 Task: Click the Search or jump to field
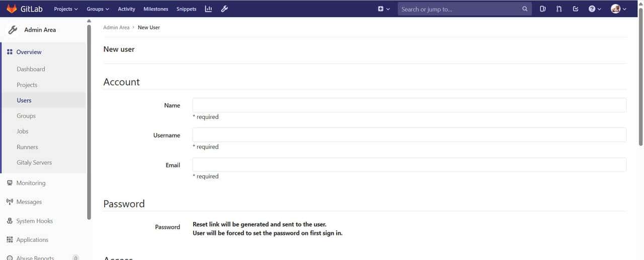tap(464, 9)
